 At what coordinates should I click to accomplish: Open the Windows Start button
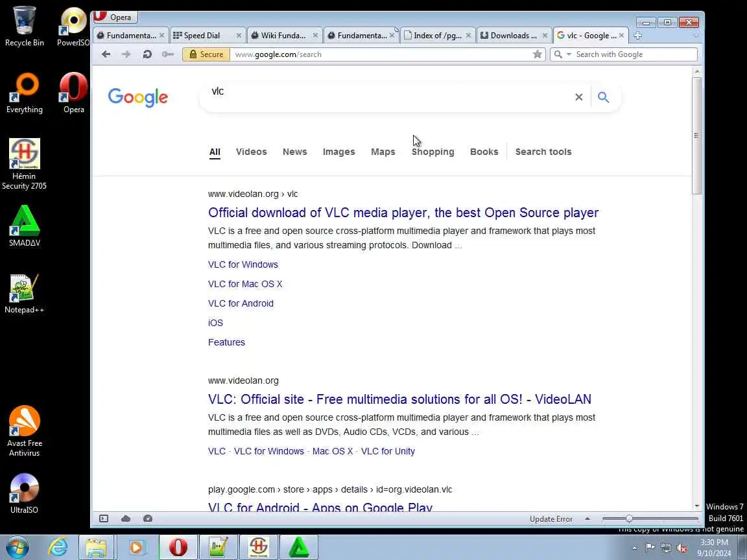[x=18, y=547]
